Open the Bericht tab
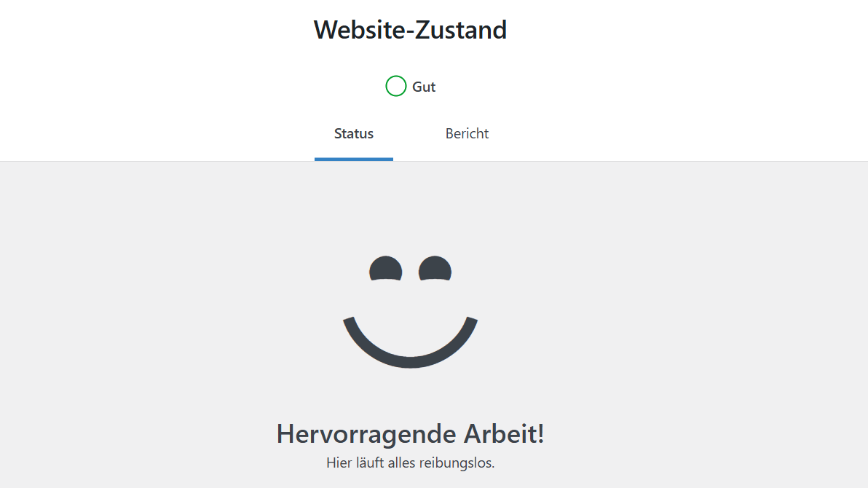 click(467, 133)
